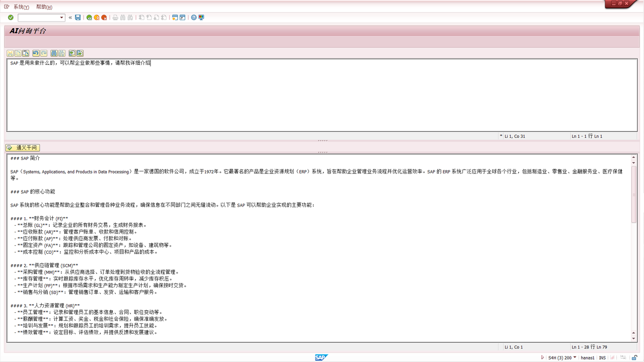Click the Customize Local Layout monitor icon
The height and width of the screenshot is (362, 644).
[x=201, y=18]
